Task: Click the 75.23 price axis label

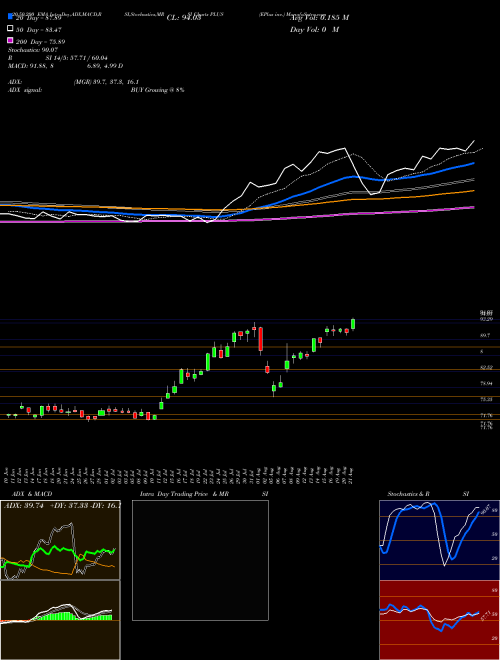Action: tap(487, 399)
